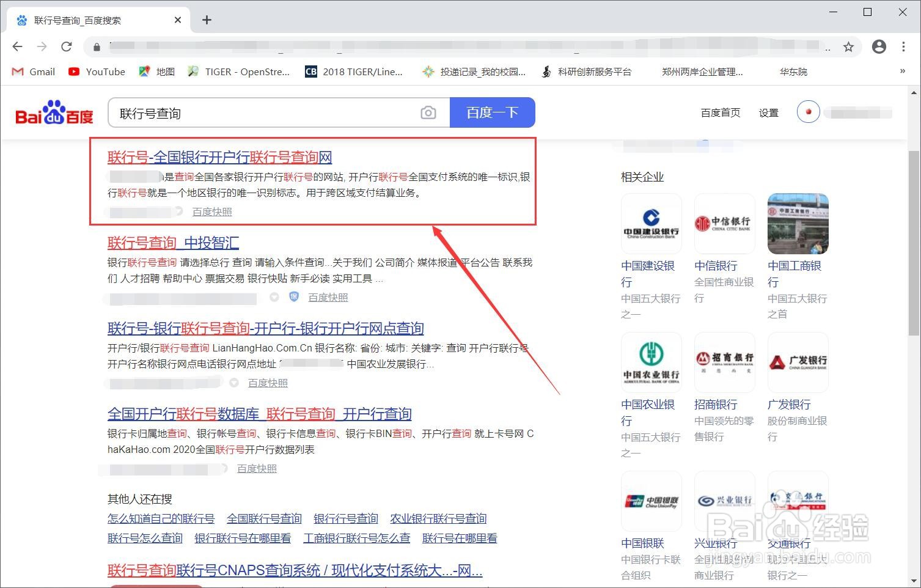This screenshot has width=921, height=588.
Task: Open Gmail from the bookmarks bar
Action: pos(32,72)
